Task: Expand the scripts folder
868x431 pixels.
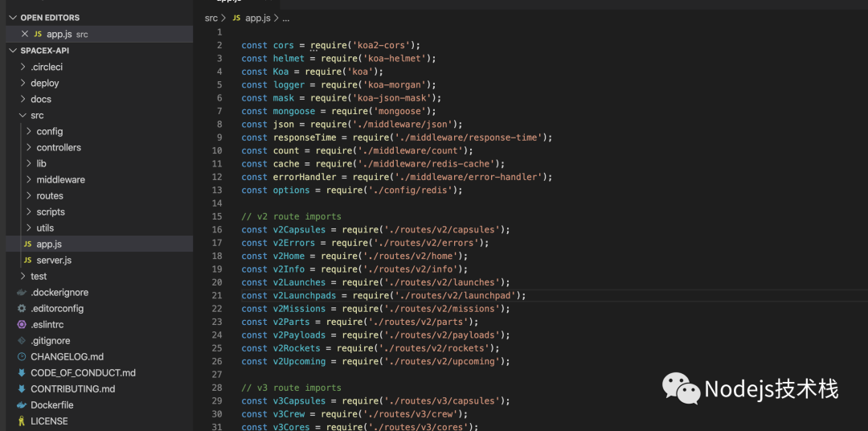Action: (29, 211)
